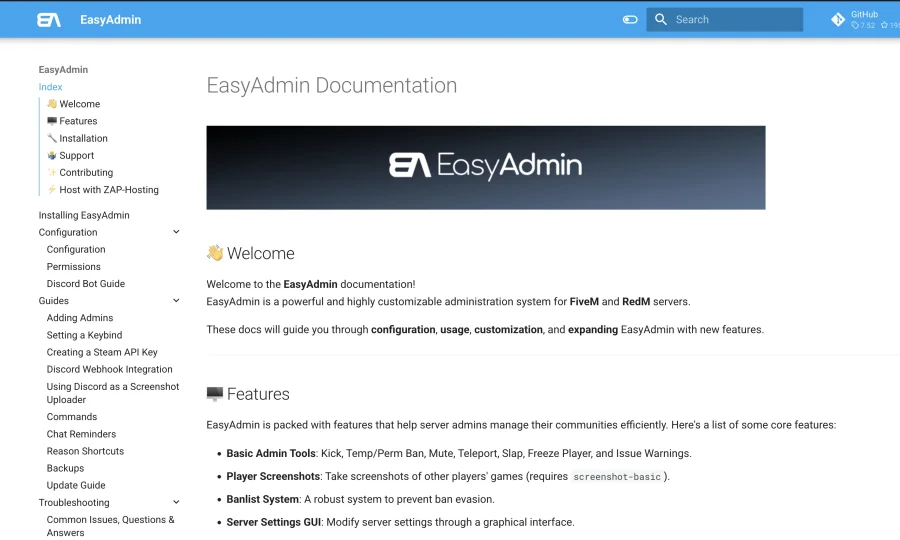
Task: Click the search magnifier icon
Action: [x=661, y=20]
